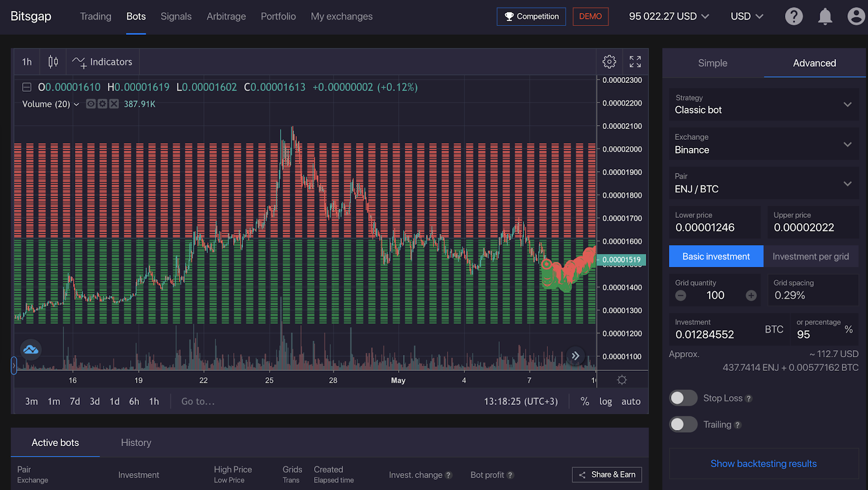
Task: Open the candlestick chart style selector
Action: pyautogui.click(x=53, y=62)
